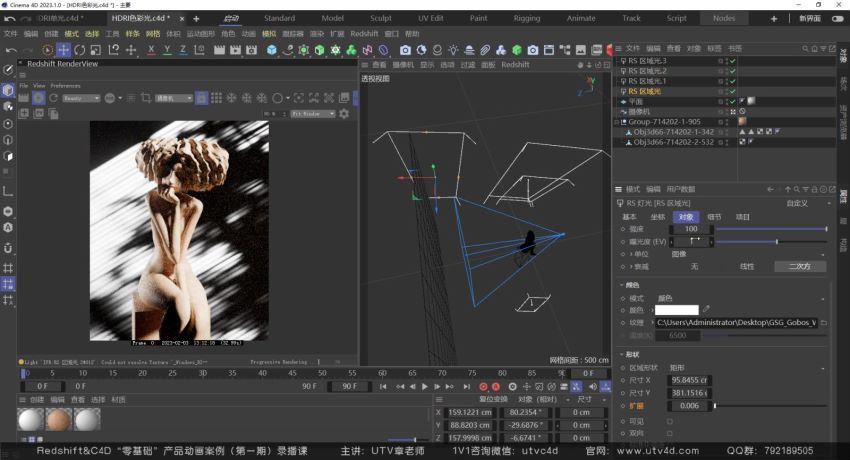This screenshot has width=850, height=460.
Task: Open the File menu in RenderView
Action: 24,86
